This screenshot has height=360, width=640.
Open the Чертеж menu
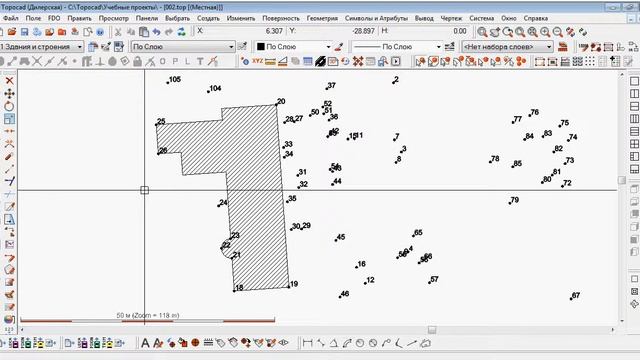click(x=451, y=18)
